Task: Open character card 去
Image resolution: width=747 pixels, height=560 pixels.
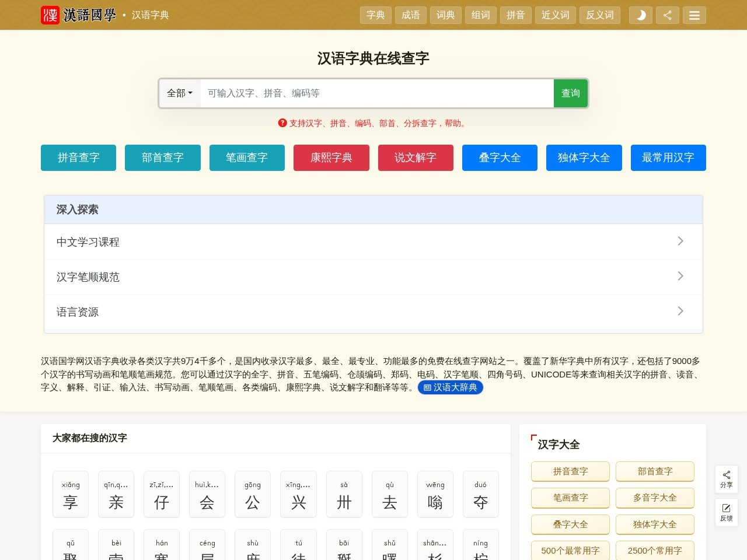Action: pos(390,494)
